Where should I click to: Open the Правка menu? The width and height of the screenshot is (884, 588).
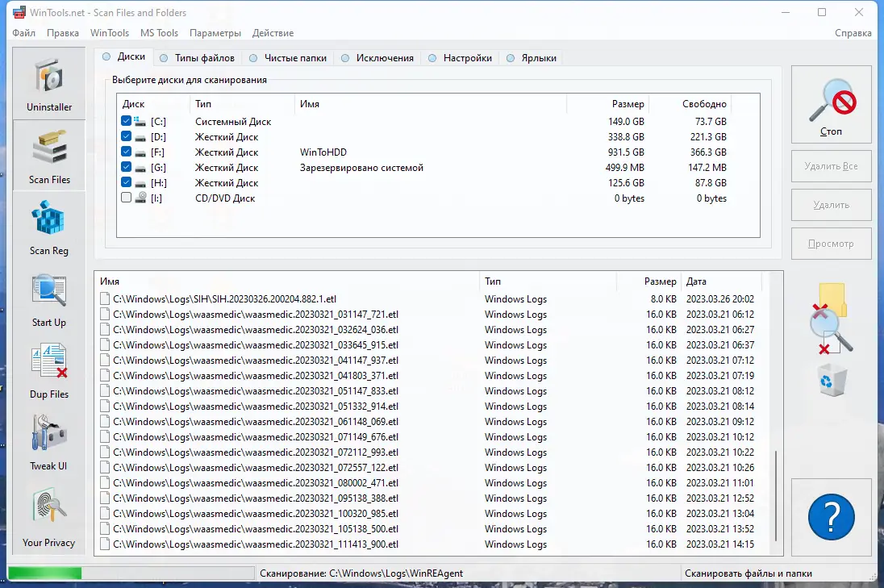pyautogui.click(x=63, y=33)
